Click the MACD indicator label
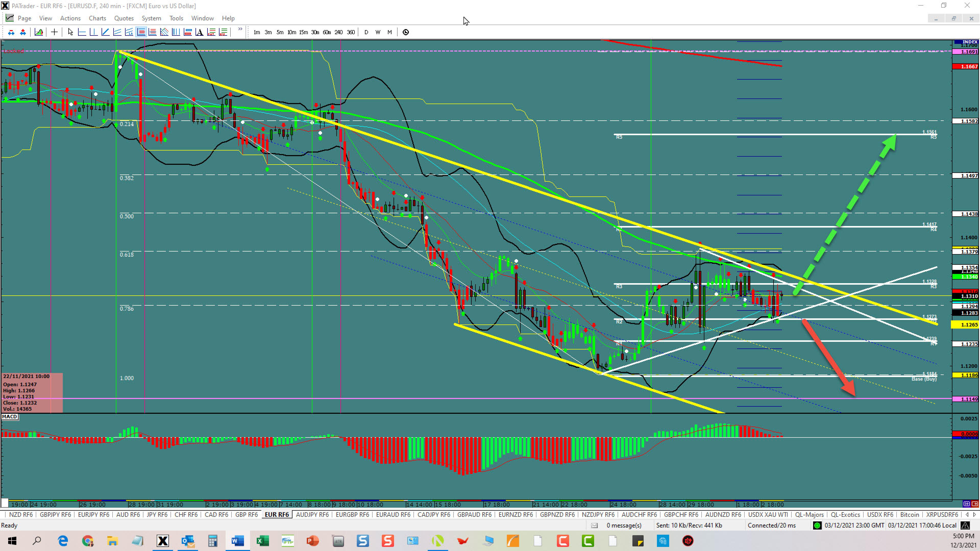 coord(9,417)
